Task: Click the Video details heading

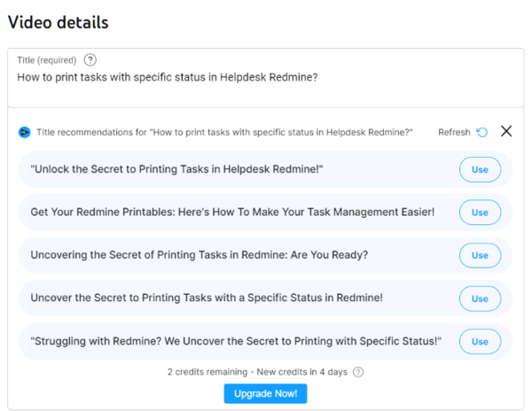Action: [59, 21]
